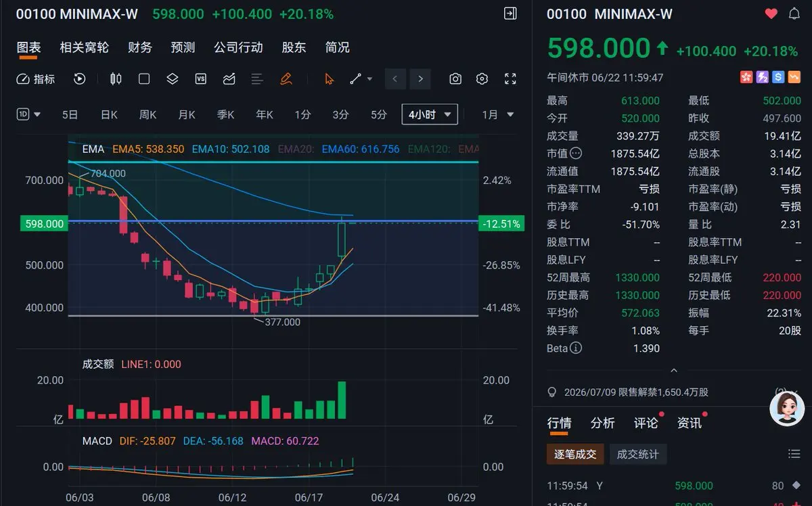Screen dimensions: 812x506
Task: Click the 2026/07/09 限售解禁 notice
Action: (637, 392)
